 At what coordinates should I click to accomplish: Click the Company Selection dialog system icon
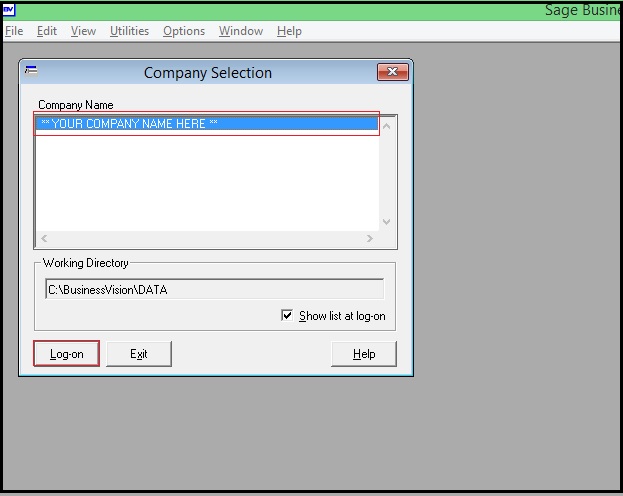coord(31,70)
